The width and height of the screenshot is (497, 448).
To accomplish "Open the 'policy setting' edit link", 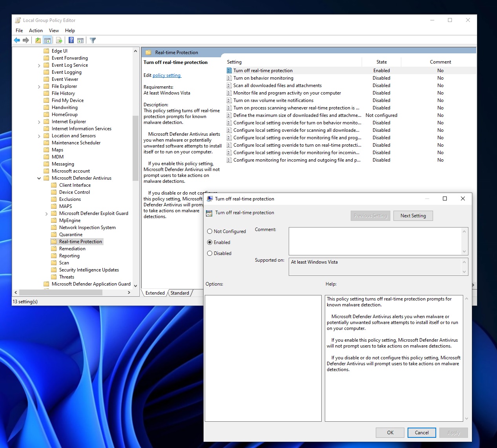I will [166, 75].
